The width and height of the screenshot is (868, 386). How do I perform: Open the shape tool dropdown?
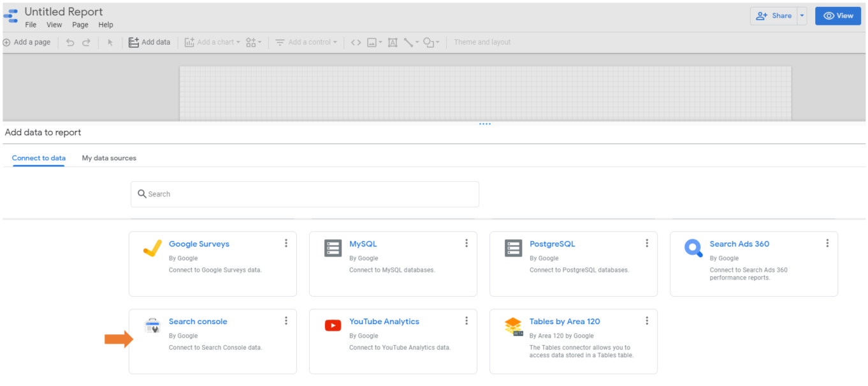(x=431, y=43)
